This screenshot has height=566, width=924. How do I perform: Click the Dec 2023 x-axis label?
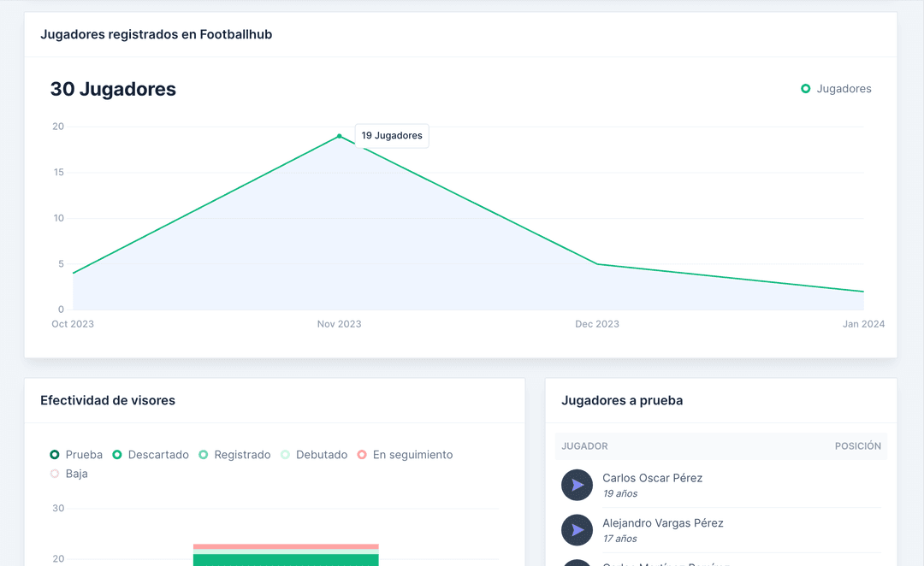tap(596, 324)
